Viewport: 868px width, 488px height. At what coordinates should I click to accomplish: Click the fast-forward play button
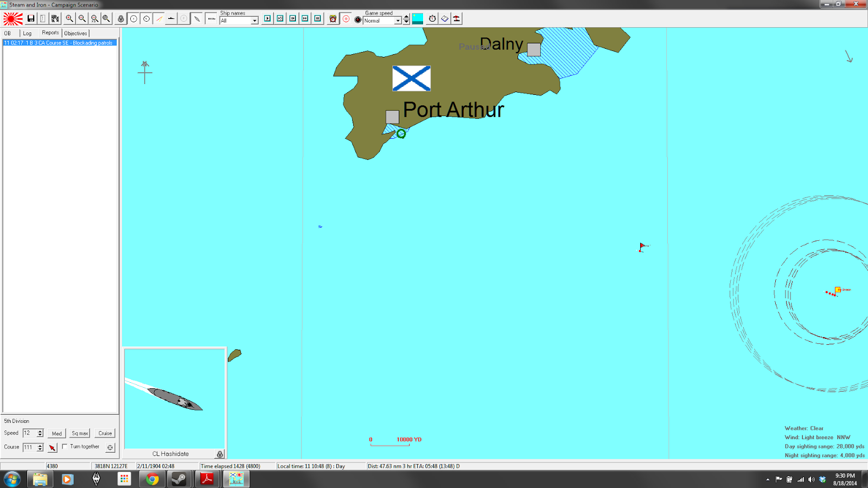point(305,18)
